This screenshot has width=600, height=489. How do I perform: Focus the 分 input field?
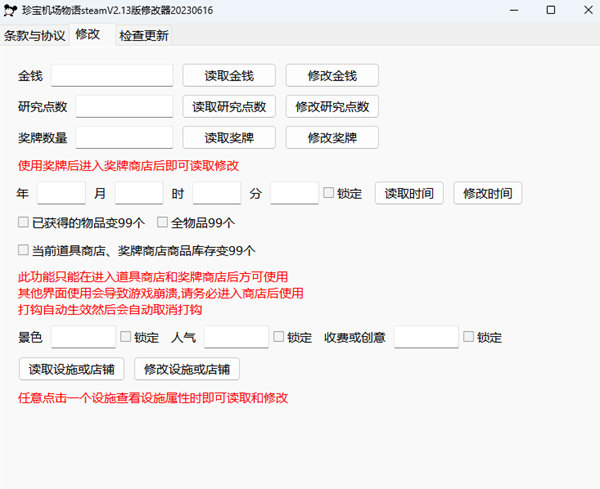click(x=295, y=193)
